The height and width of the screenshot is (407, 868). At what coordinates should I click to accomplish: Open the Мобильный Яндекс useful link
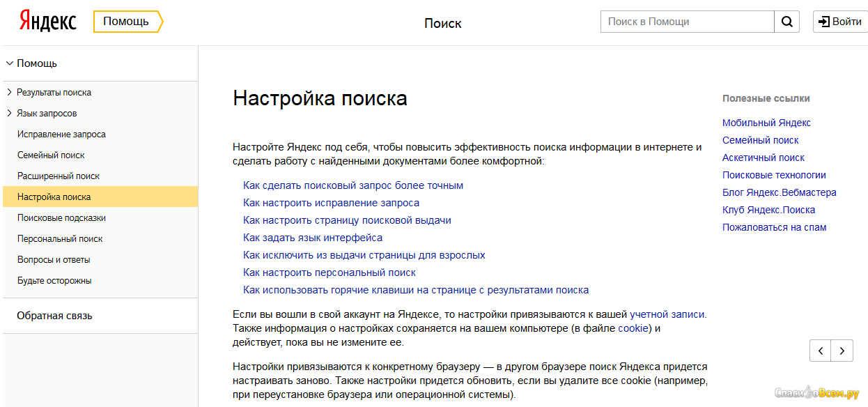[766, 123]
